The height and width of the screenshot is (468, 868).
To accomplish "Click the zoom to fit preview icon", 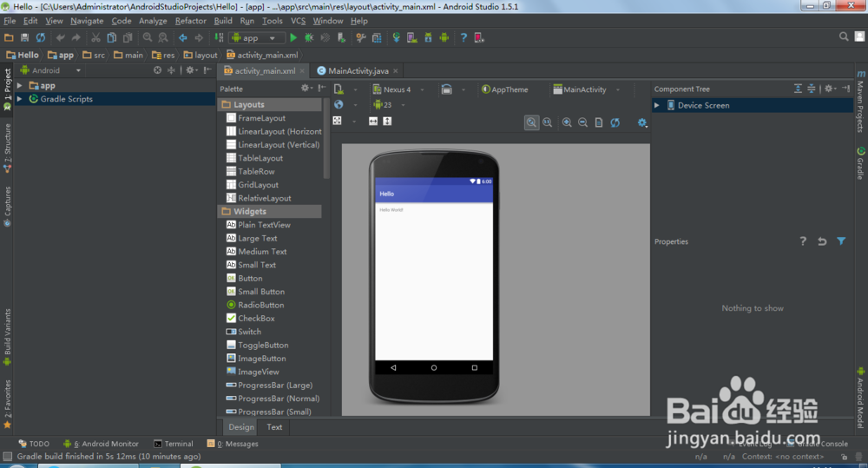I will tap(531, 122).
